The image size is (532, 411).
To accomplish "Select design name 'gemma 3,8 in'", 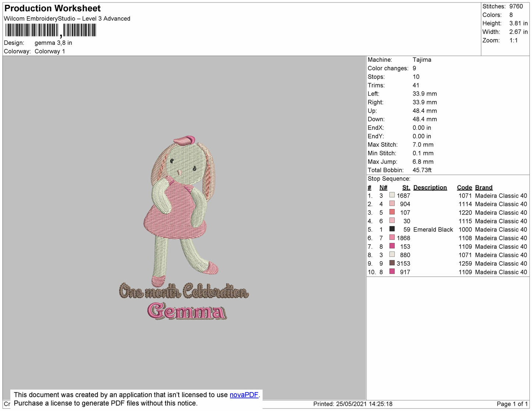I will point(53,43).
